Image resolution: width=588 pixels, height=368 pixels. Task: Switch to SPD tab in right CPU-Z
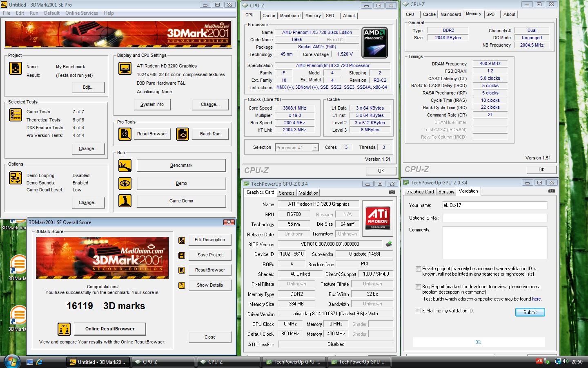[490, 14]
